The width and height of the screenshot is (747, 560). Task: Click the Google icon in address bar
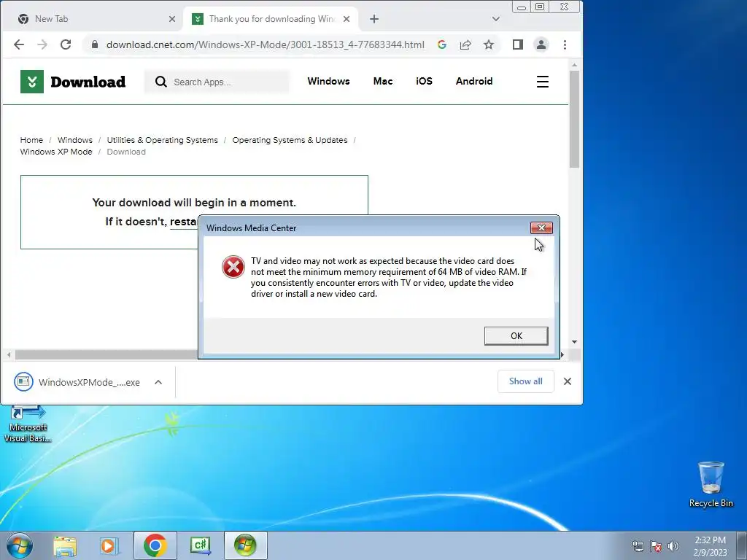(x=441, y=44)
